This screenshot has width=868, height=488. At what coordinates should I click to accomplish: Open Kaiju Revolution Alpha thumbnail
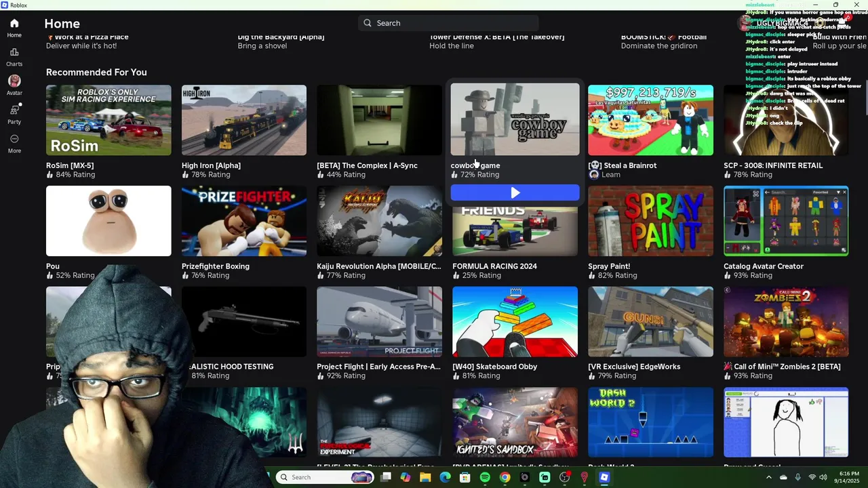(x=379, y=221)
